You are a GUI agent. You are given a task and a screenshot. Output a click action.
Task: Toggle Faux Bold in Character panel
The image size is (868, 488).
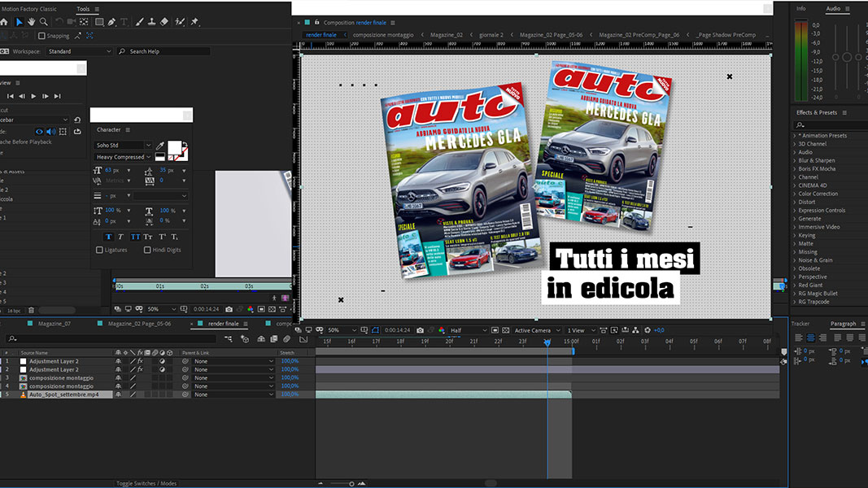108,237
